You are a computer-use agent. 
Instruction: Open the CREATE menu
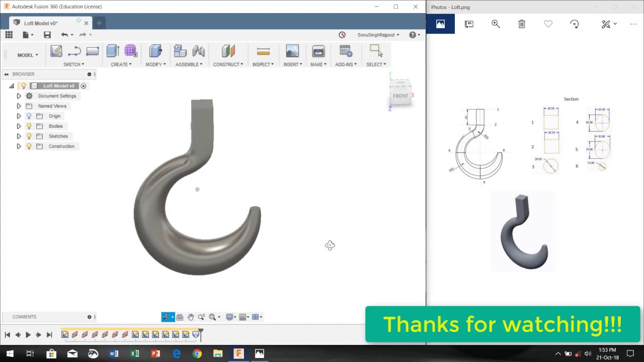coord(121,64)
